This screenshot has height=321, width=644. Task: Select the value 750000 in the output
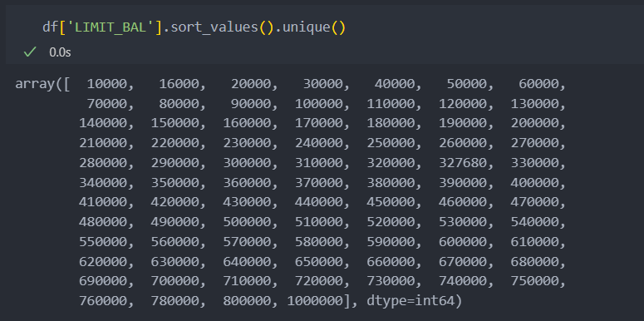pyautogui.click(x=535, y=281)
